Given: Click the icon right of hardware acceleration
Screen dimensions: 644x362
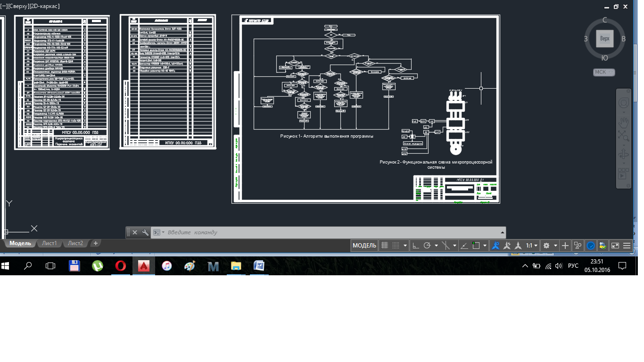Looking at the screenshot, I should pos(603,246).
